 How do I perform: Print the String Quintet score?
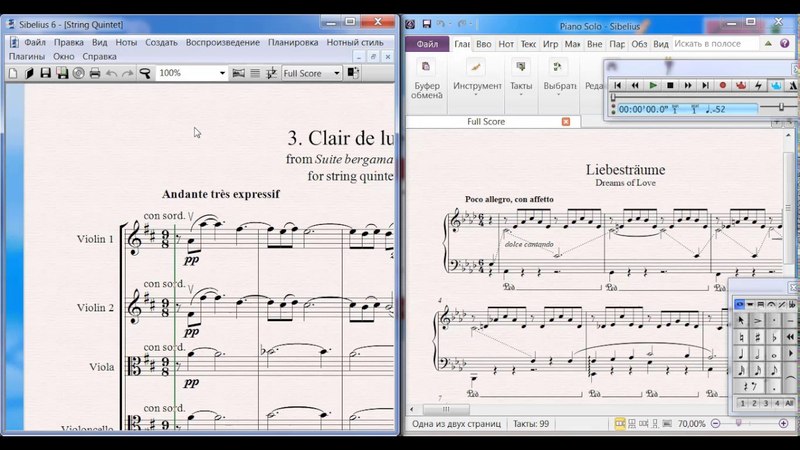click(x=94, y=73)
